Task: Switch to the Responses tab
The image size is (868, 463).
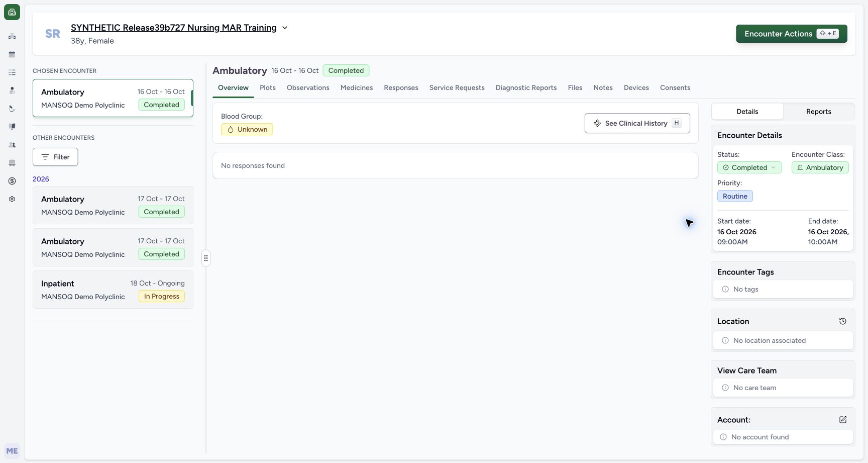Action: (x=401, y=87)
